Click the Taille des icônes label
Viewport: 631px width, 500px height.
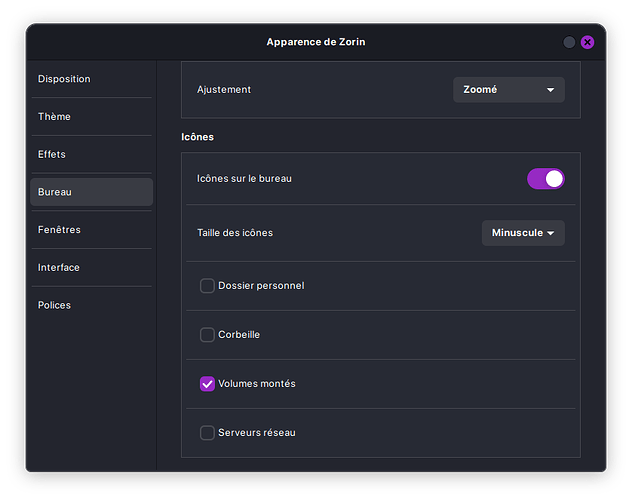pos(235,233)
